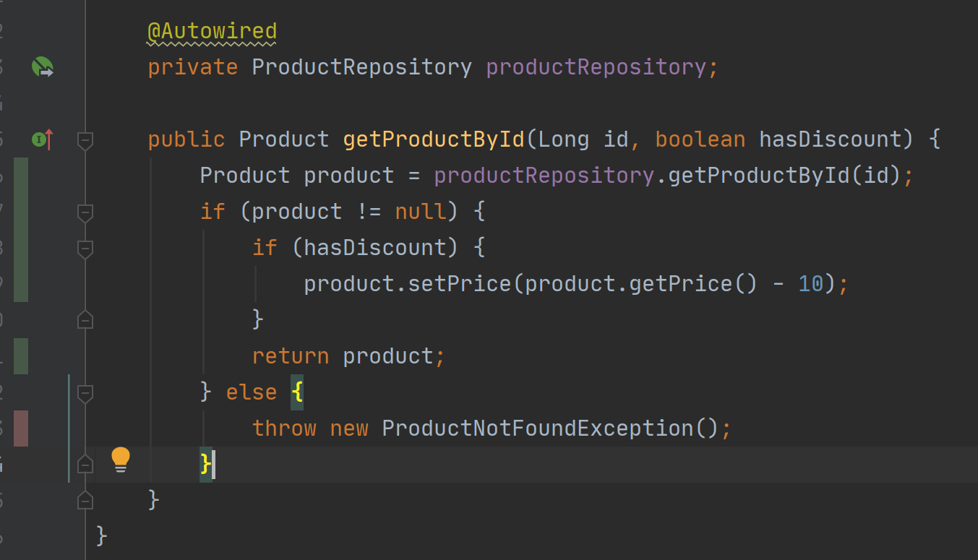Click the number 10 literal in setPrice
The height and width of the screenshot is (560, 978).
811,284
